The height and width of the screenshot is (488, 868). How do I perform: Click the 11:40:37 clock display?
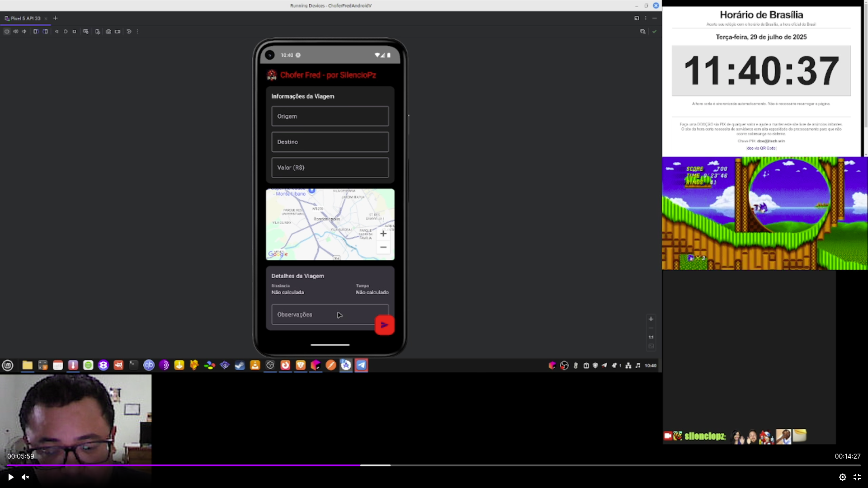(761, 71)
